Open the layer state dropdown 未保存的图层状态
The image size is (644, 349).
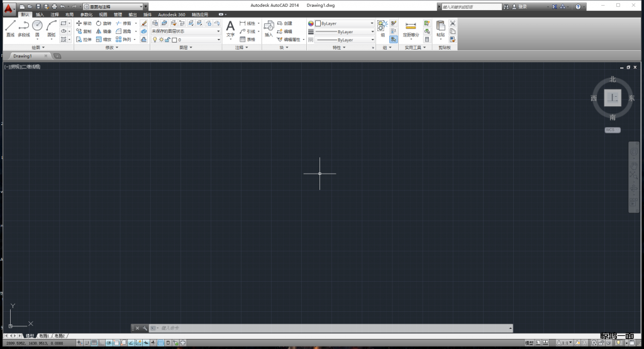186,31
